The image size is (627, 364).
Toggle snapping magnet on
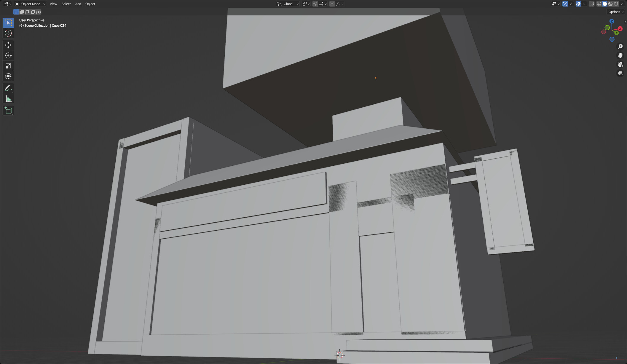pos(315,4)
